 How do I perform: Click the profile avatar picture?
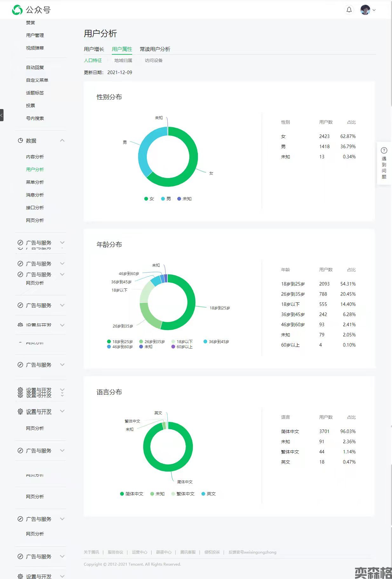click(x=365, y=10)
